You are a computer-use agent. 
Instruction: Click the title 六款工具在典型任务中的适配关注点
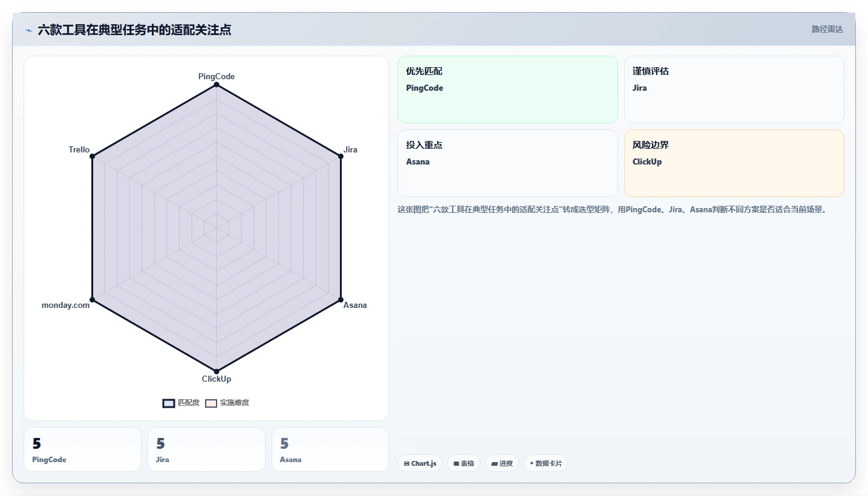point(134,30)
